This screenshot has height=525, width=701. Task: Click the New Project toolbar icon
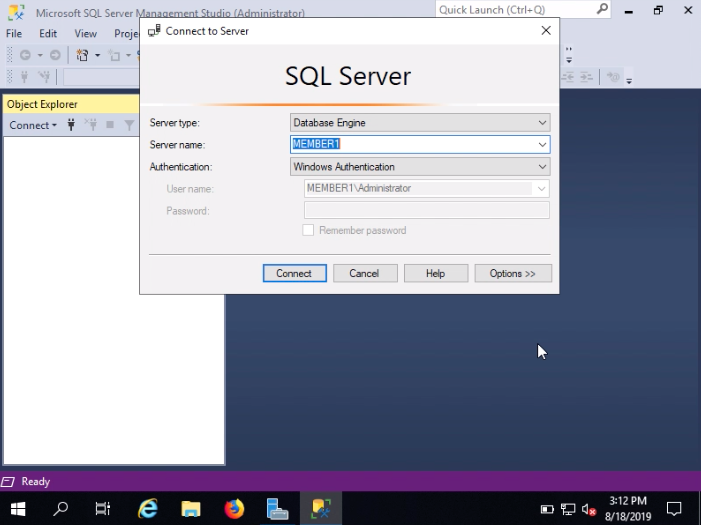(82, 55)
